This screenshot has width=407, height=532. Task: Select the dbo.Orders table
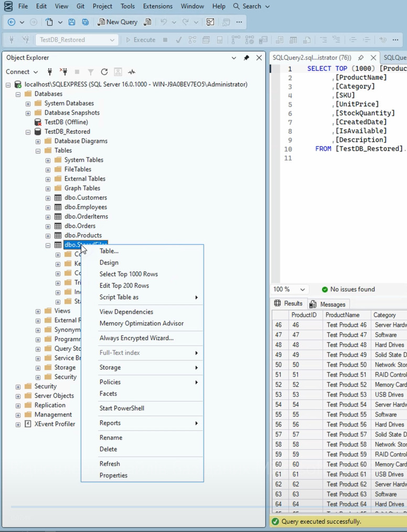80,225
